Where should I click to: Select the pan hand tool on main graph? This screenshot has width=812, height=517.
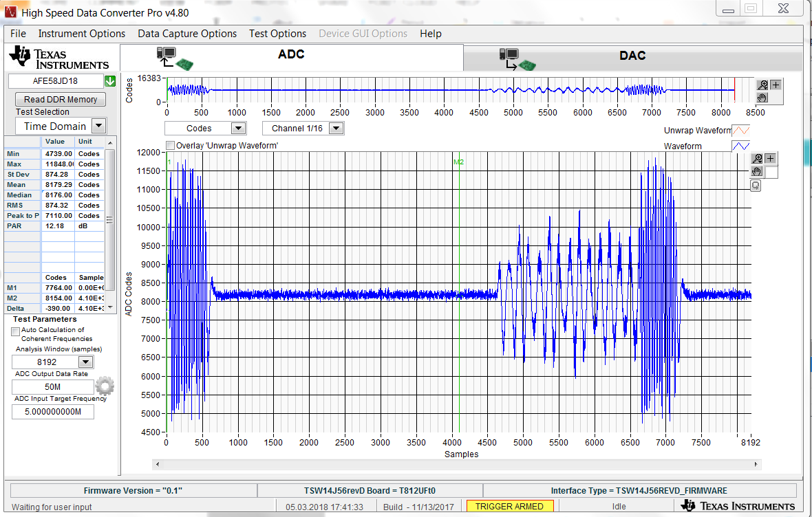(757, 171)
